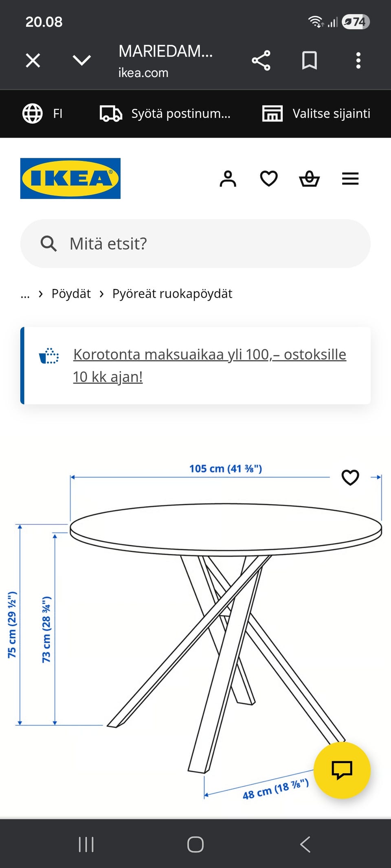The width and height of the screenshot is (391, 868).
Task: Go to Pöydät breadcrumb category
Action: (71, 293)
